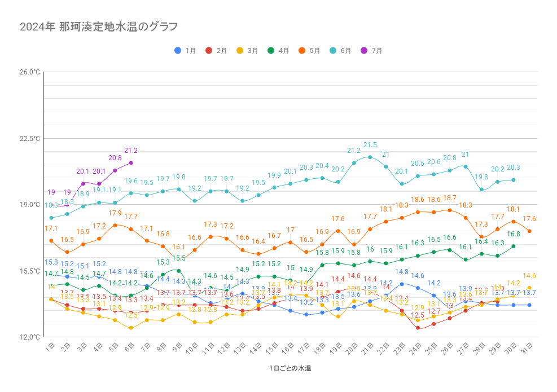Image resolution: width=557 pixels, height=392 pixels.
Task: Click the yellow 3月 legend dot
Action: (240, 51)
